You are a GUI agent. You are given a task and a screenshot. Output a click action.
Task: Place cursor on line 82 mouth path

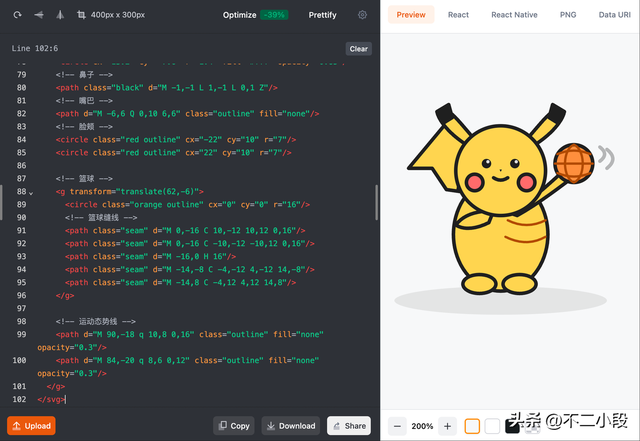(187, 114)
